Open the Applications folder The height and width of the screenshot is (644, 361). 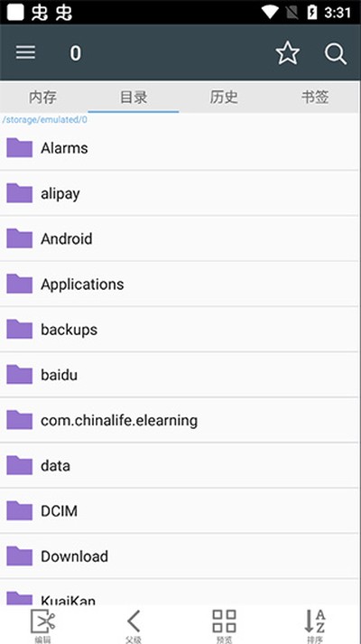(180, 284)
